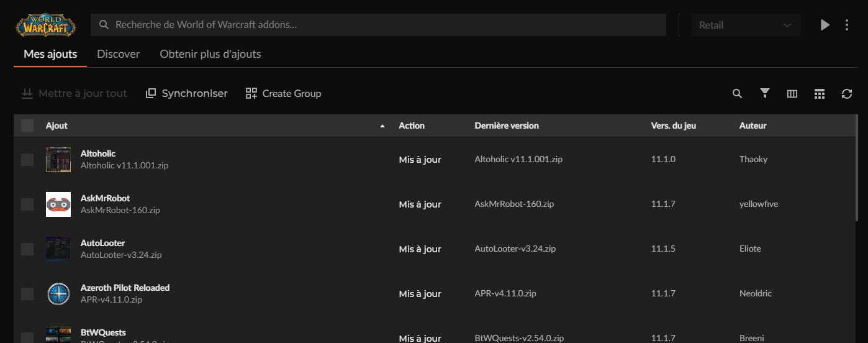
Task: Click author Thaoky
Action: pyautogui.click(x=753, y=159)
